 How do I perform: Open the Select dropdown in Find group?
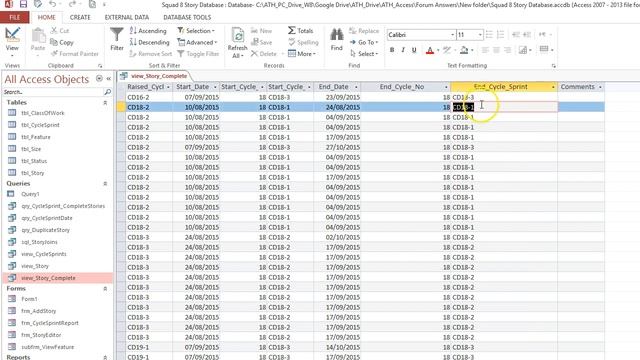[x=364, y=53]
